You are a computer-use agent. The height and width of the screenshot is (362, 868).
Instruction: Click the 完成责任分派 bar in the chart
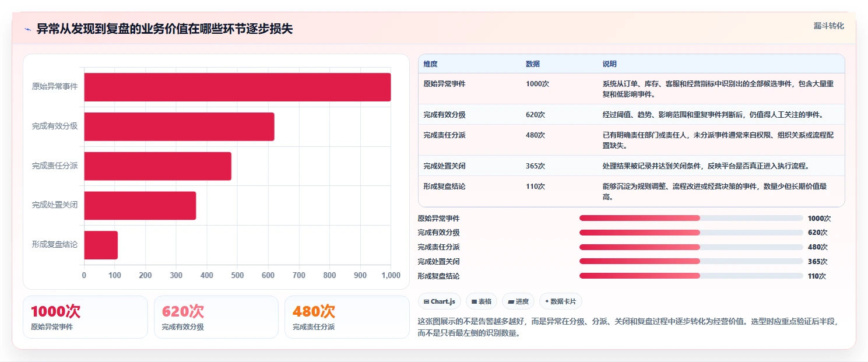tap(157, 166)
